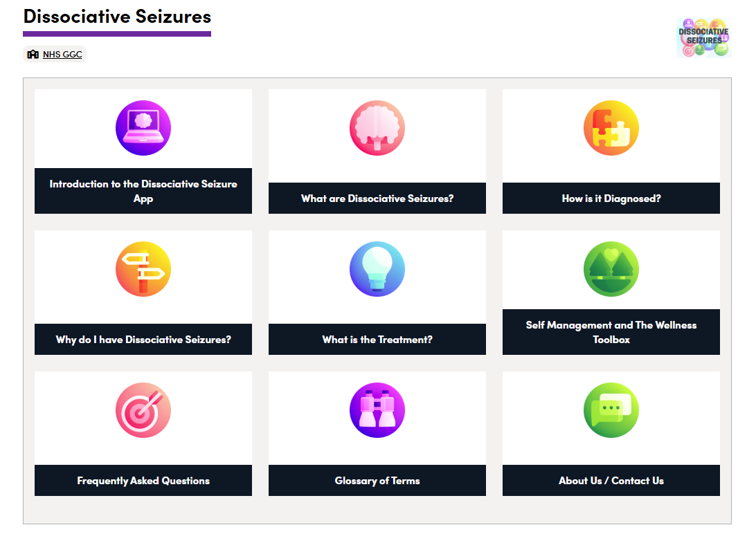Image resolution: width=756 pixels, height=534 pixels.
Task: Follow the NHS GGC link
Action: click(62, 55)
